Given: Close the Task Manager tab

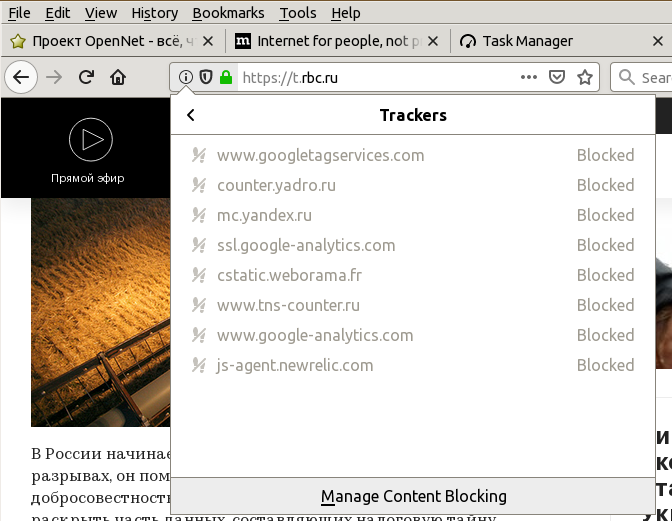Looking at the screenshot, I should (x=658, y=41).
